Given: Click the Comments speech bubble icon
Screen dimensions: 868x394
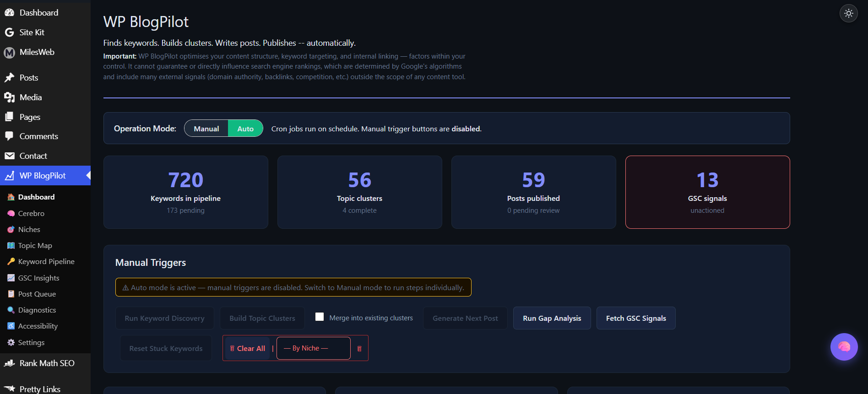Looking at the screenshot, I should pos(9,136).
